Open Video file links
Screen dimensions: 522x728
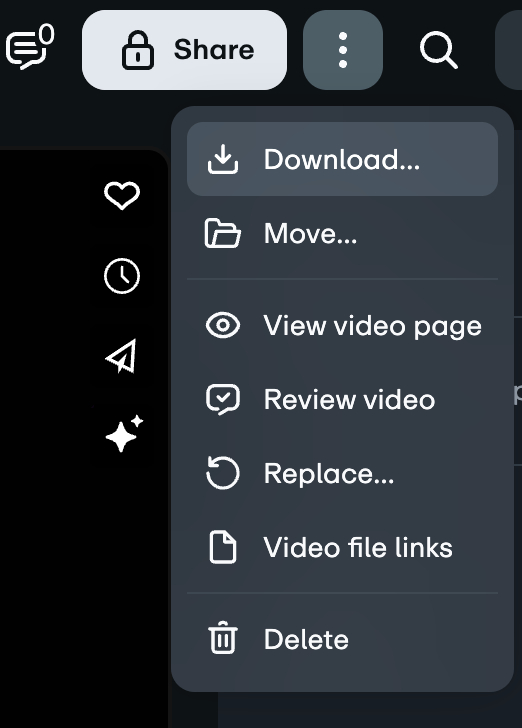[342, 547]
